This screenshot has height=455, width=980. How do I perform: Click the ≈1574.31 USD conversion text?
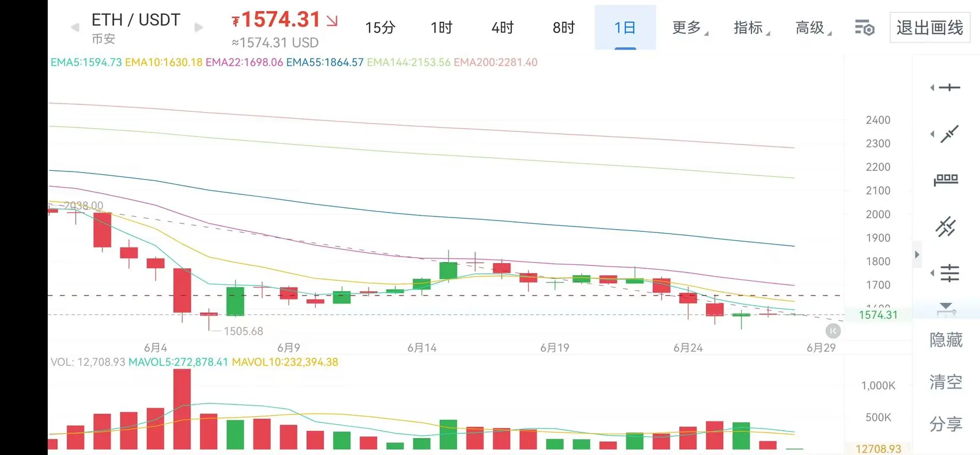(x=275, y=43)
